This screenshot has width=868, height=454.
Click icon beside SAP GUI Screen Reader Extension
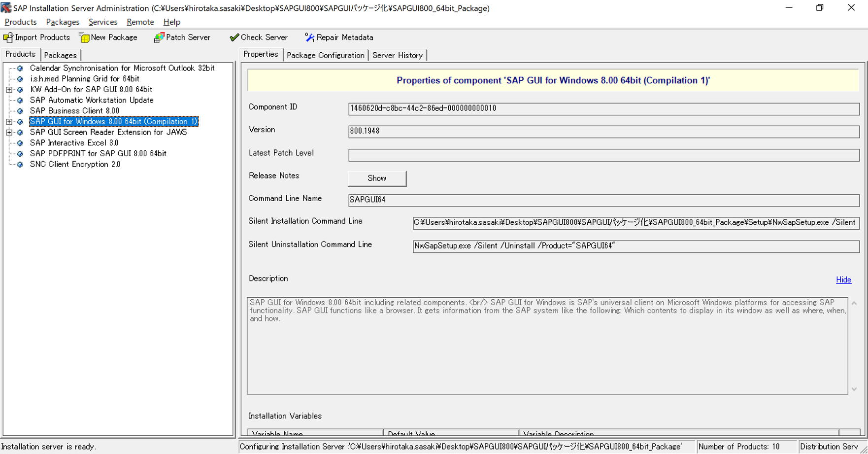tap(20, 133)
